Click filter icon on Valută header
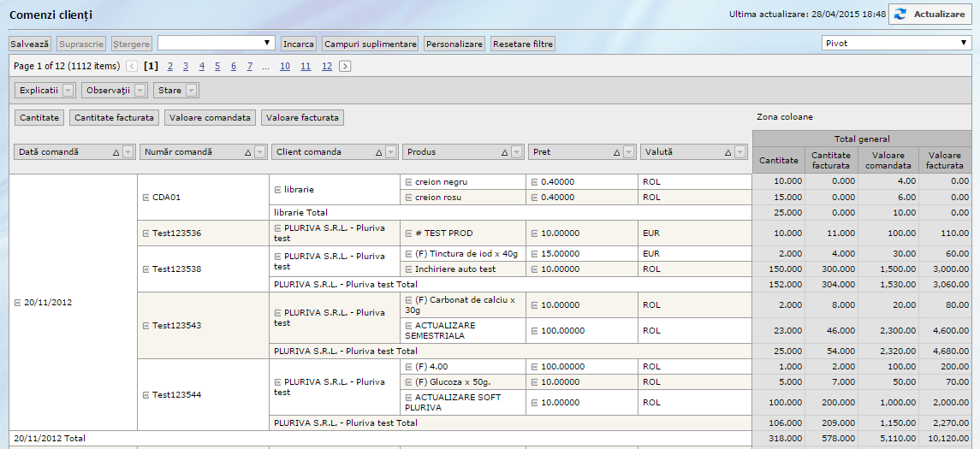The height and width of the screenshot is (449, 980). (741, 152)
